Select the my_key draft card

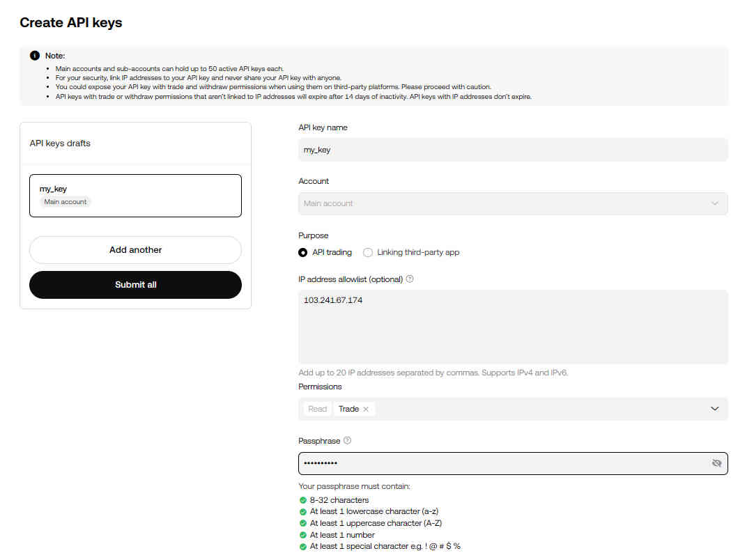[135, 196]
